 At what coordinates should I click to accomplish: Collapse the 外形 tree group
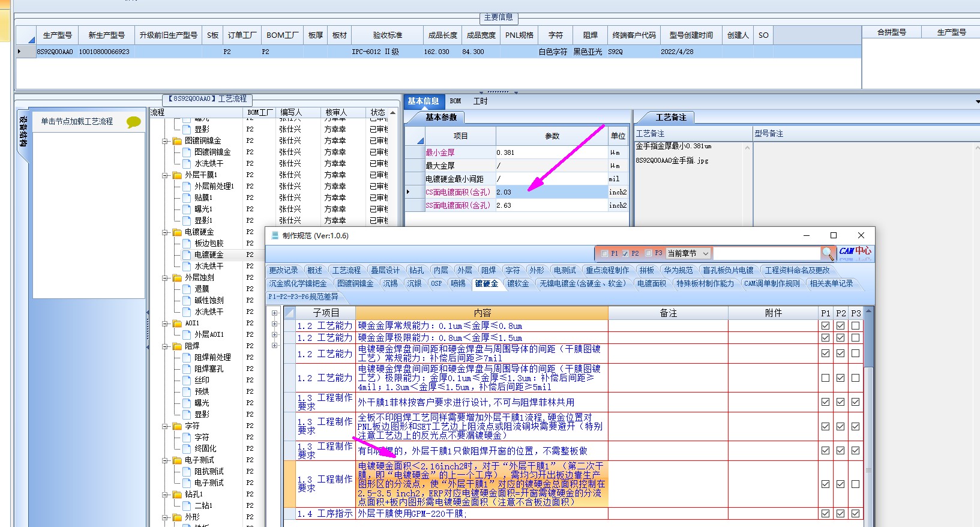pos(164,517)
